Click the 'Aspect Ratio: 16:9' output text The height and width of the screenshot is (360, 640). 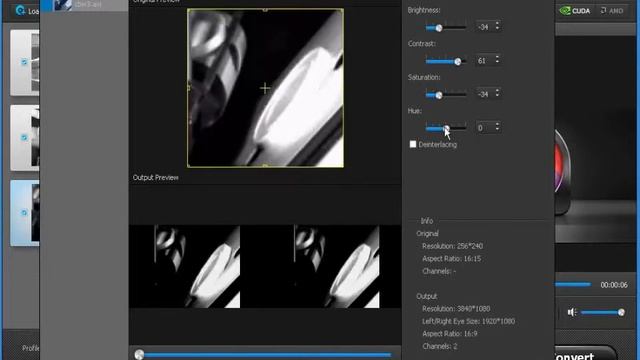(x=449, y=333)
